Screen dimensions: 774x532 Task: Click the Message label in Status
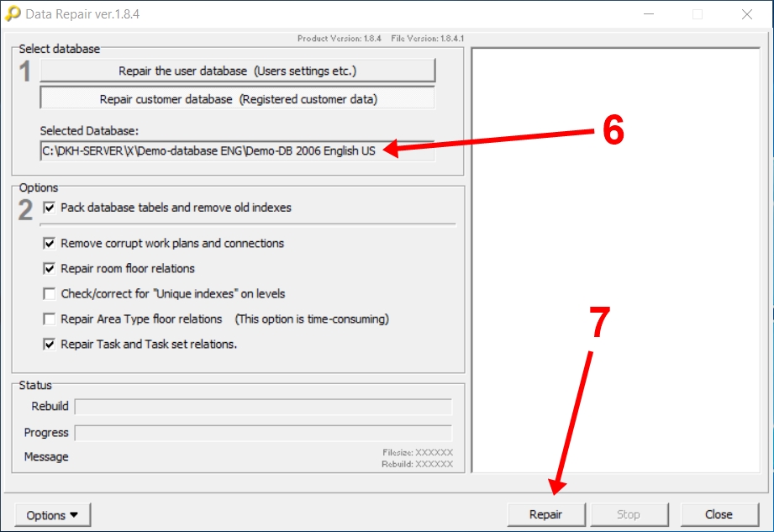pos(46,456)
